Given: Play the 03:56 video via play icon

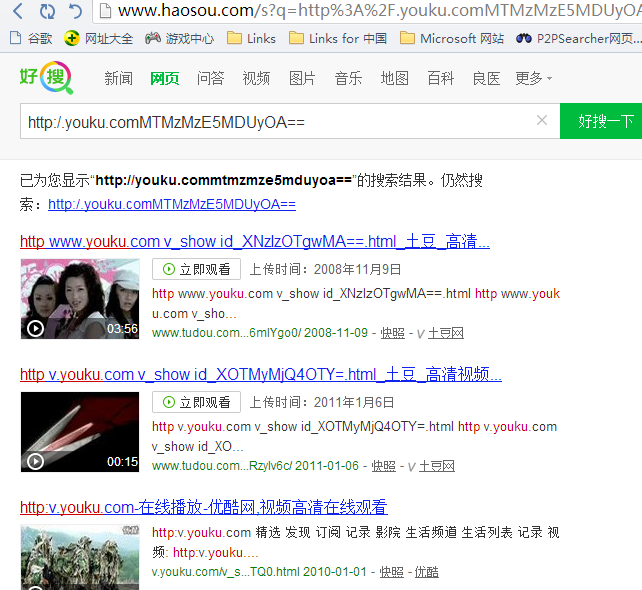Looking at the screenshot, I should coord(35,328).
